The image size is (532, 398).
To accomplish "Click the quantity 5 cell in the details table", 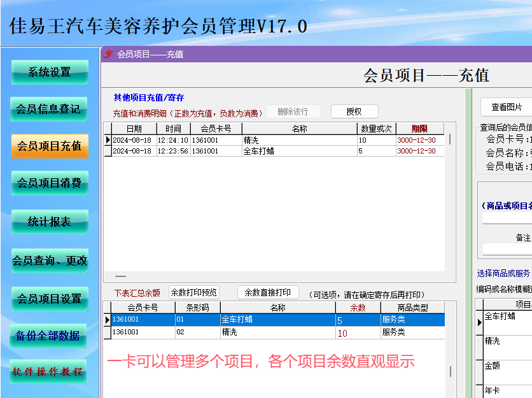I will (376, 151).
